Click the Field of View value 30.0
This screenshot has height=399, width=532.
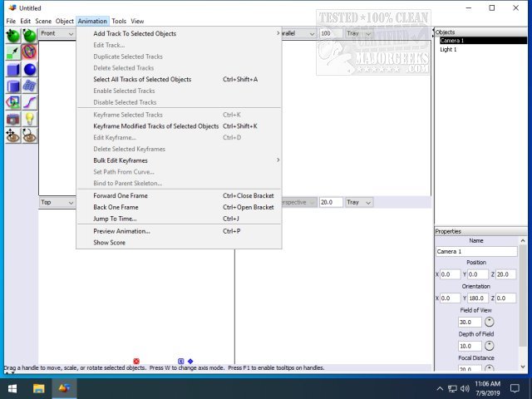pyautogui.click(x=470, y=322)
